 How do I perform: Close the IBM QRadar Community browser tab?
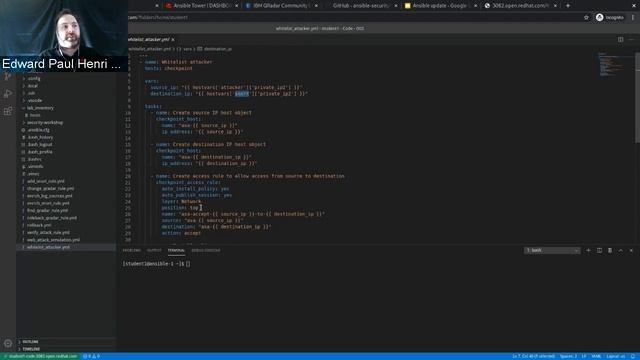pyautogui.click(x=316, y=6)
